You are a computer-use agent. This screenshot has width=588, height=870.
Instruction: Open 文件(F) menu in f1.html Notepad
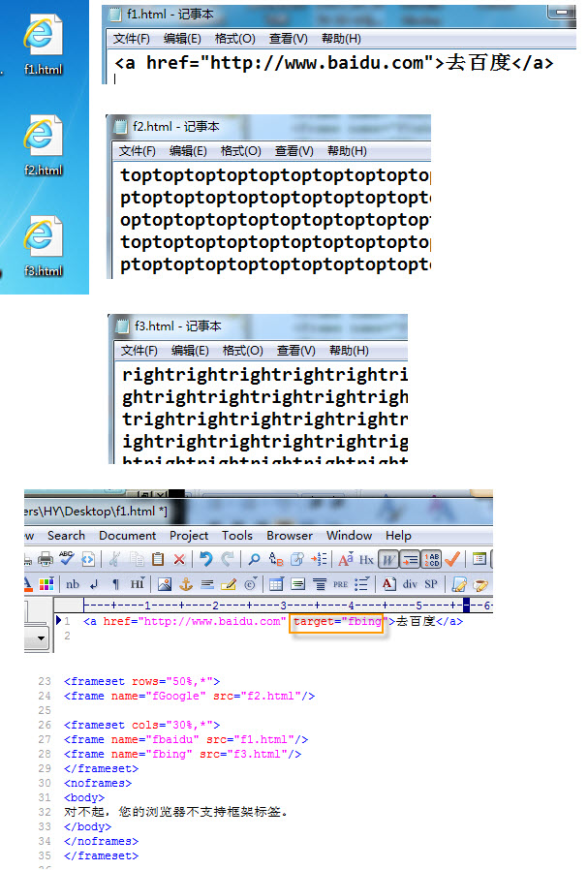(132, 39)
